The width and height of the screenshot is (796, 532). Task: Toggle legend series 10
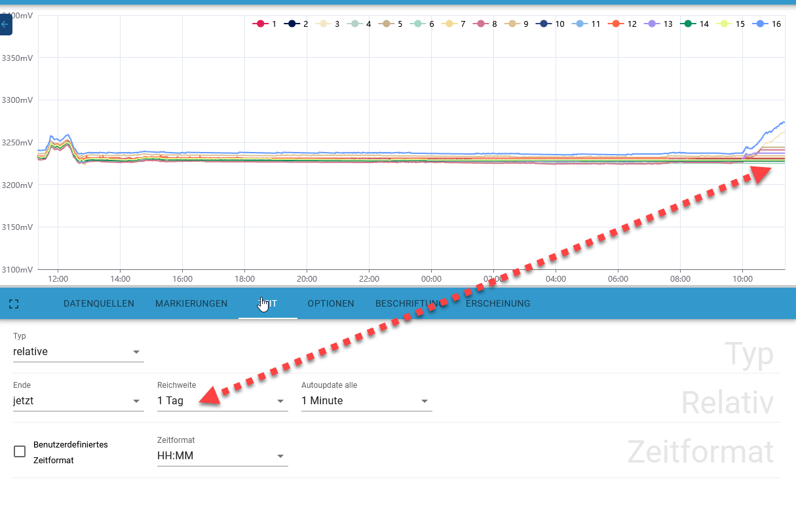tap(550, 24)
